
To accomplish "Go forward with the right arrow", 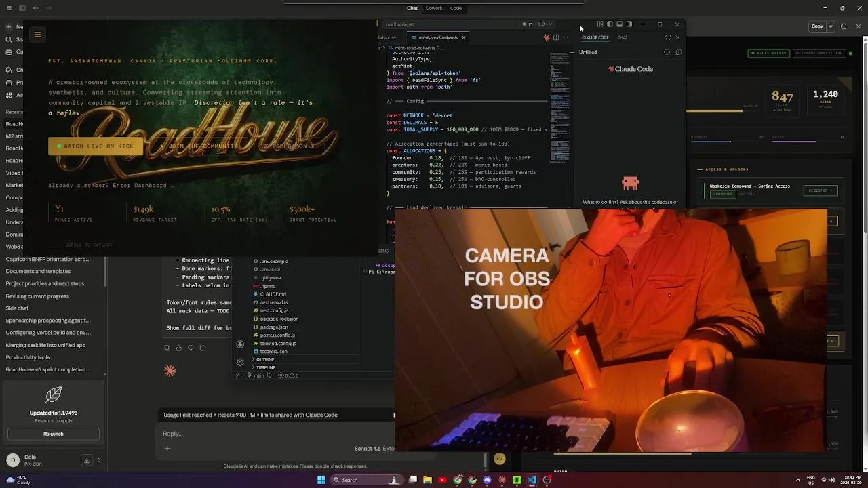I will (x=50, y=9).
